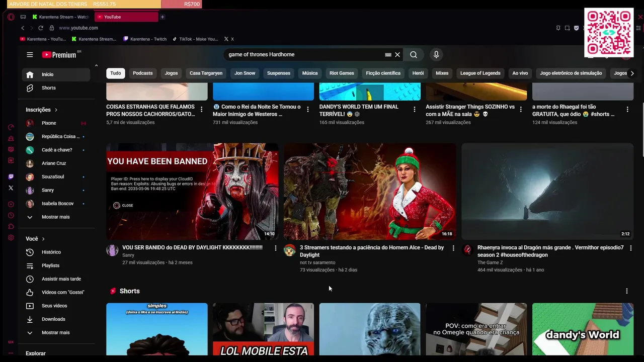Open Isabela Boscov subscription channel

tap(56, 204)
